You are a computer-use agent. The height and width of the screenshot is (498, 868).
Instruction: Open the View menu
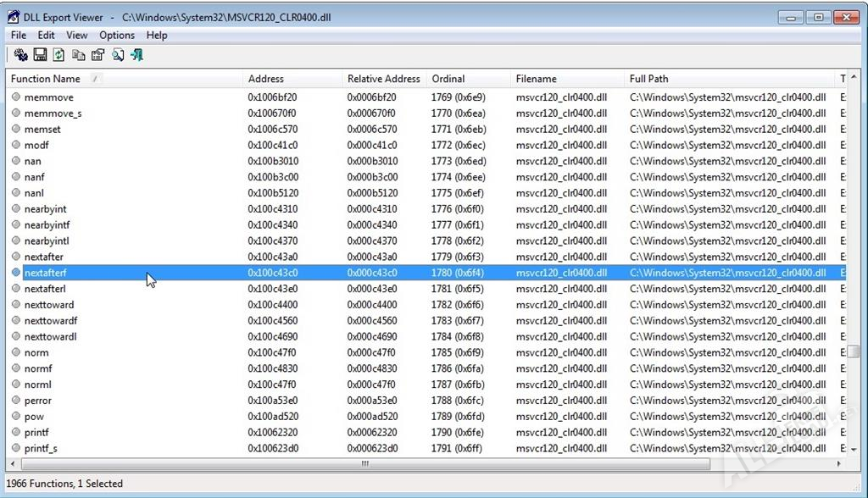coord(77,36)
